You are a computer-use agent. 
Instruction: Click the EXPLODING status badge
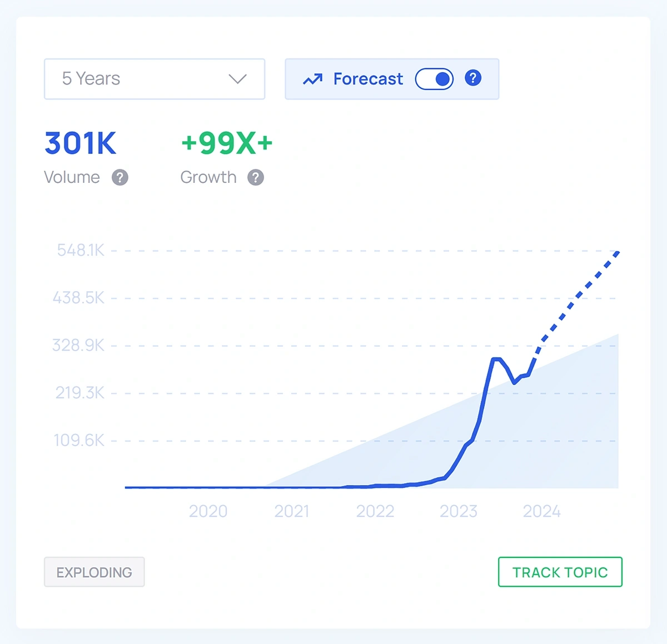pyautogui.click(x=94, y=572)
